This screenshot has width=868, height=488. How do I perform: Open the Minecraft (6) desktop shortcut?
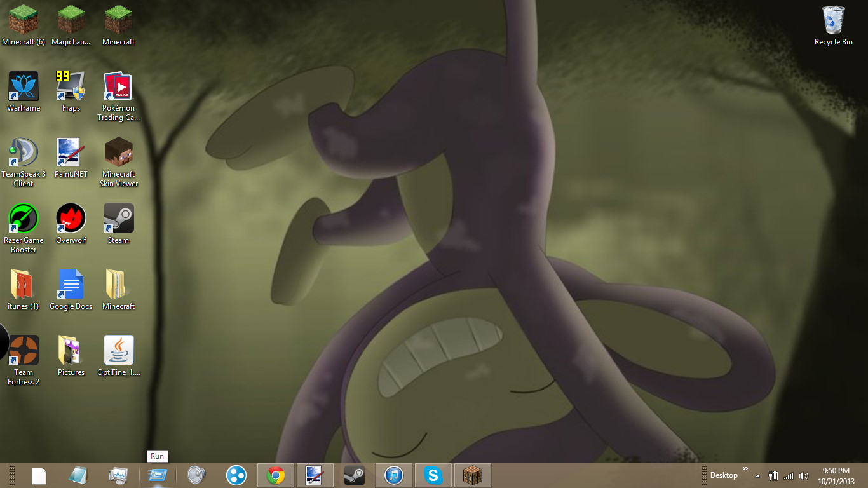coord(24,25)
